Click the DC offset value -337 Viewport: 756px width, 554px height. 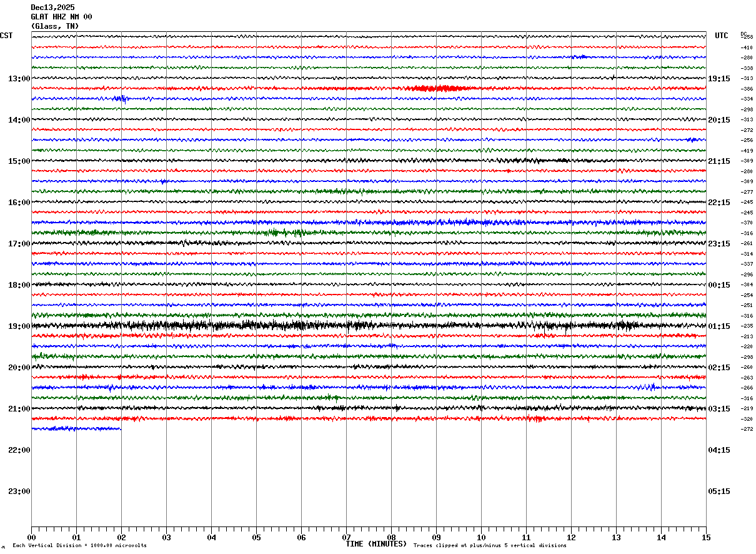pos(747,264)
